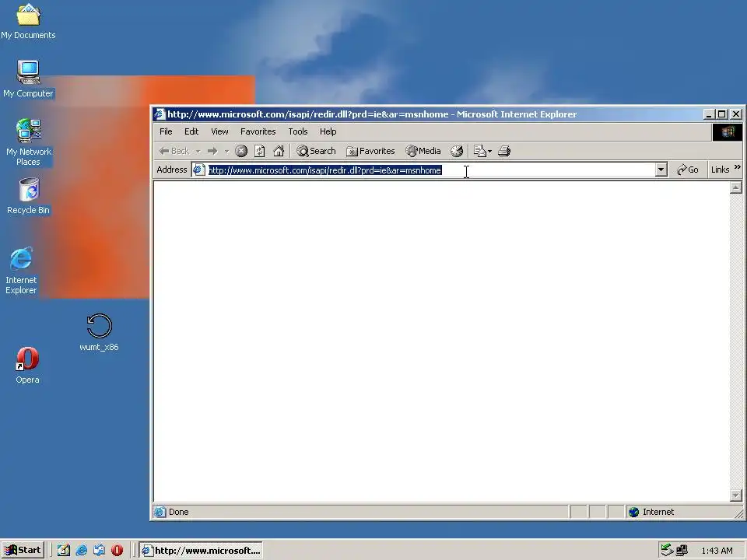
Task: Open the Search pane from the toolbar
Action: (316, 151)
